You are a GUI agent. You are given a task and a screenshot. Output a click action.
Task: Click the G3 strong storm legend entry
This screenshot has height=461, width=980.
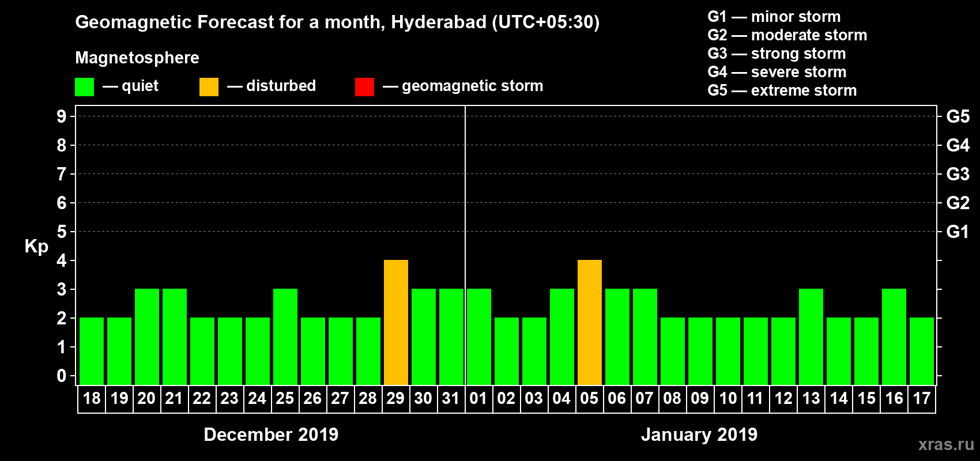[x=777, y=54]
